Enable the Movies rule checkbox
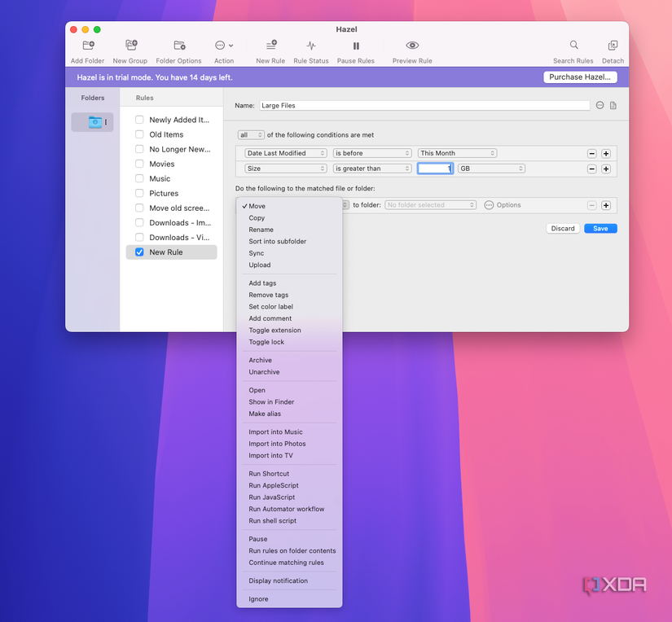The image size is (672, 622). pos(139,164)
